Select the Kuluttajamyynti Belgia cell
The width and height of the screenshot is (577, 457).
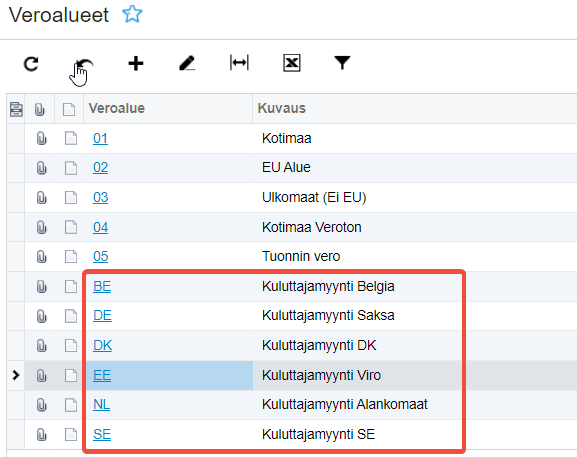[x=415, y=287]
